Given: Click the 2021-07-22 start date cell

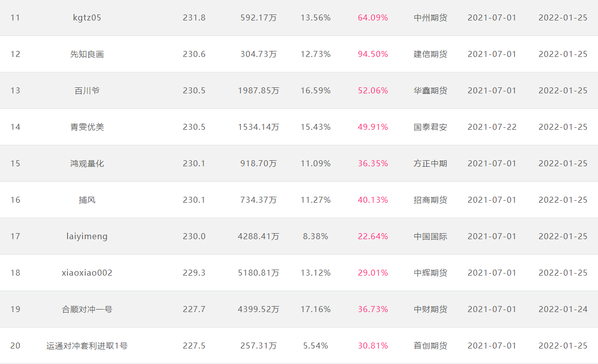Looking at the screenshot, I should (x=492, y=127).
